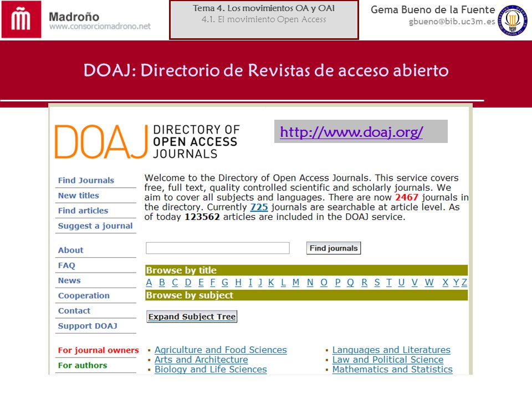The height and width of the screenshot is (399, 532).
Task: Browse titles starting with E
Action: pyautogui.click(x=201, y=283)
